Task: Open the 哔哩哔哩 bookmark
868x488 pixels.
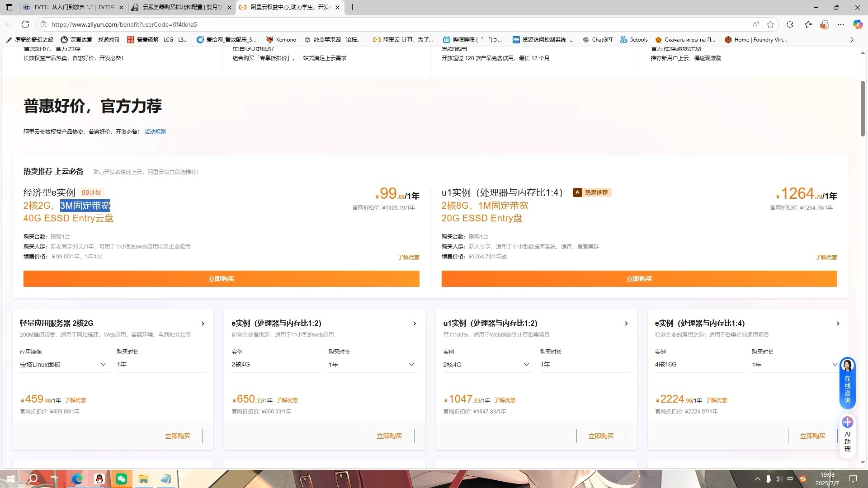Action: coord(472,40)
